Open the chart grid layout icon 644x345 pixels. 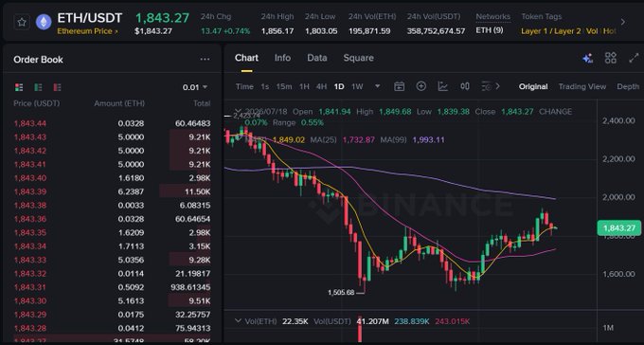611,58
